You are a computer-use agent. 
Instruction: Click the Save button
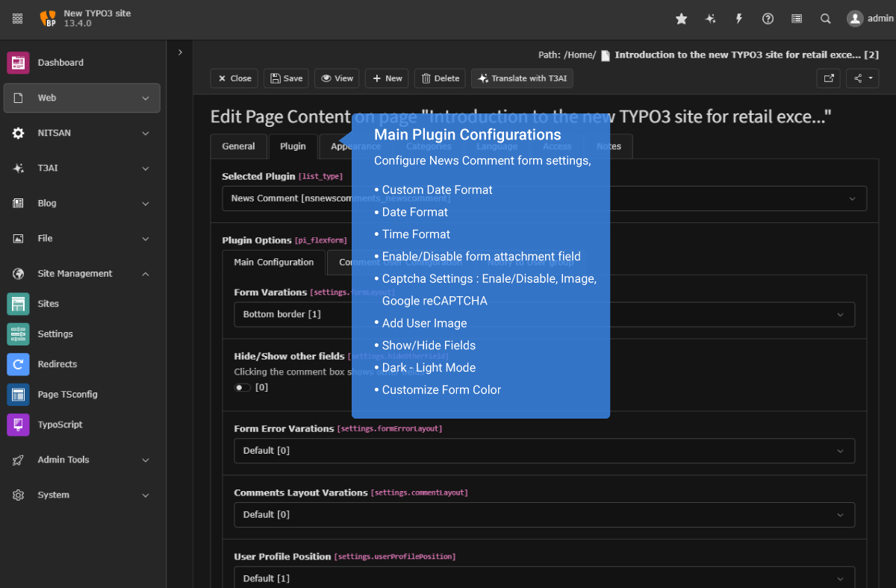[287, 78]
